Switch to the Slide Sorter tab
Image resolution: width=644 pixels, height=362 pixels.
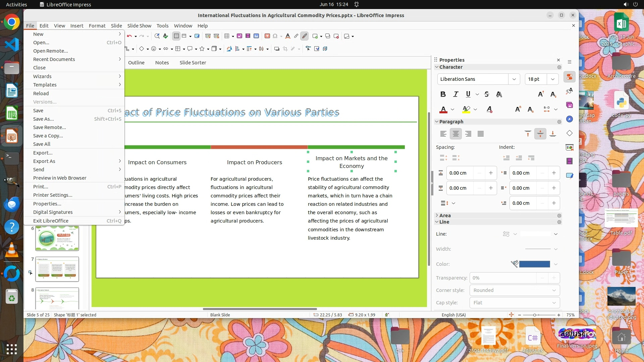193,63
